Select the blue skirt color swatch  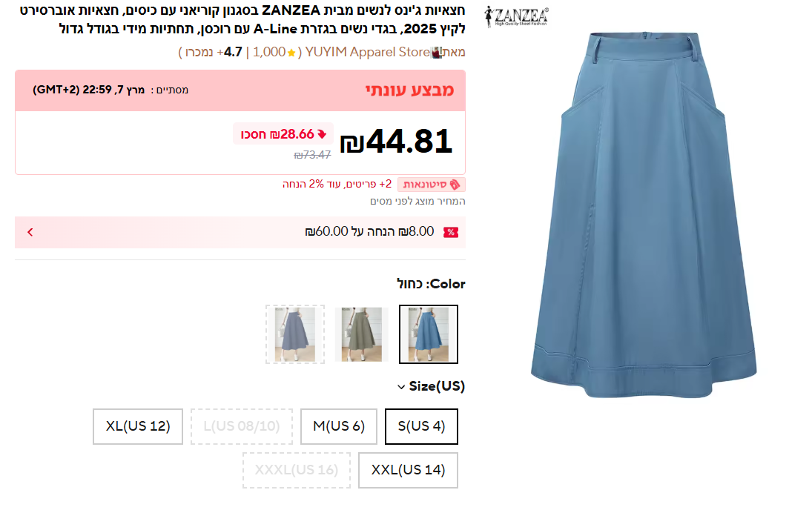coord(429,334)
